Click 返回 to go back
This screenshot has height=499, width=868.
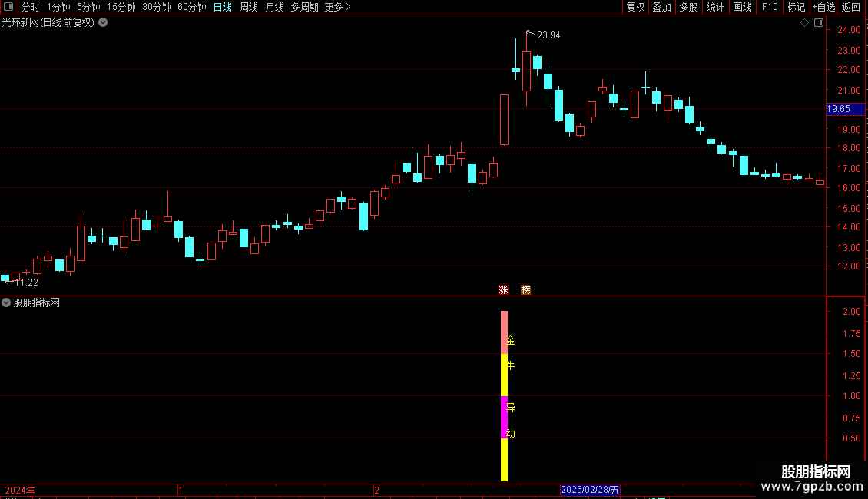(x=851, y=7)
